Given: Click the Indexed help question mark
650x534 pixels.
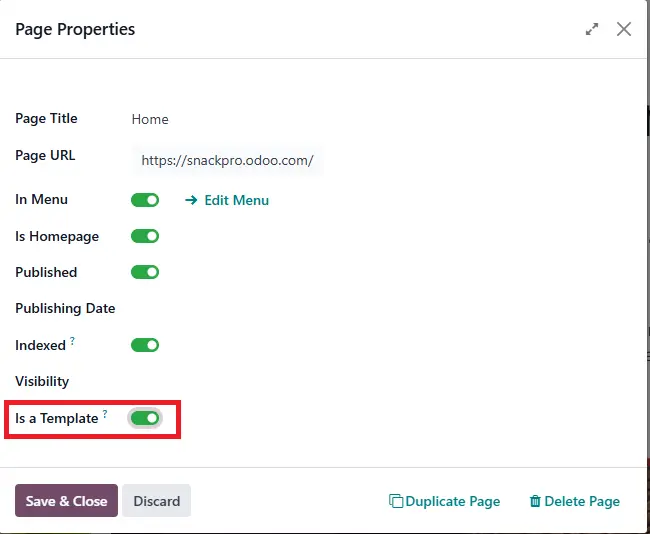Looking at the screenshot, I should click(x=72, y=341).
